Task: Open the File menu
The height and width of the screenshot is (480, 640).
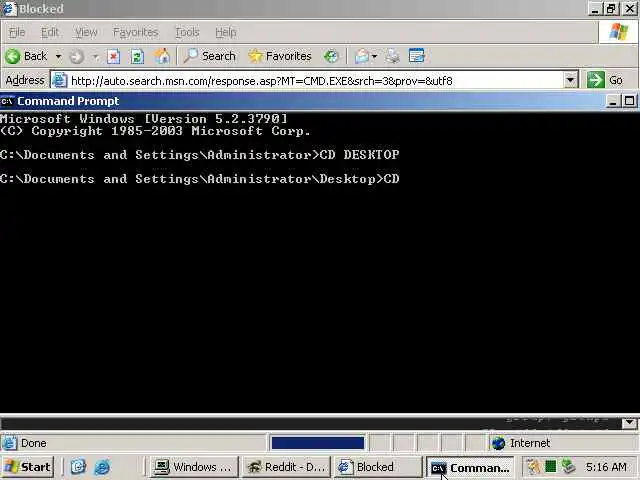Action: tap(17, 32)
